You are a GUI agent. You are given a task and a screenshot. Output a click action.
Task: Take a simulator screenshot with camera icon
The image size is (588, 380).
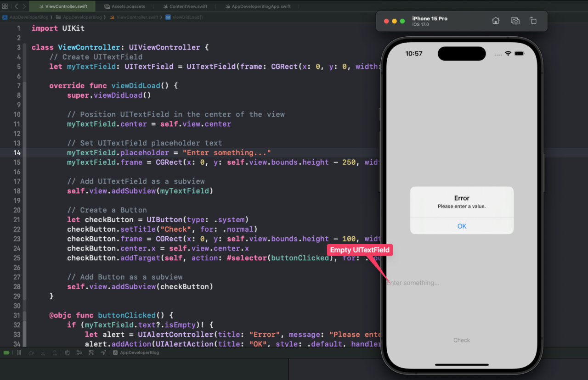[x=515, y=21]
